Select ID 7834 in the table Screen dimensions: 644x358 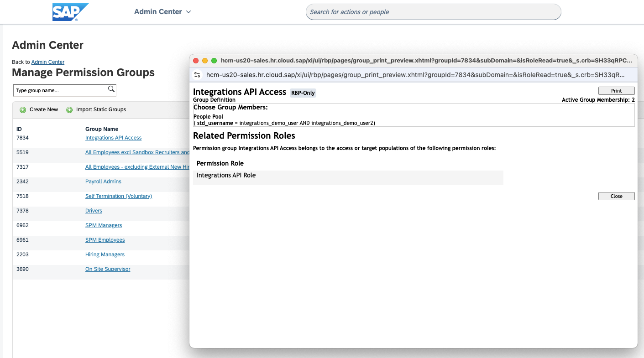click(22, 138)
